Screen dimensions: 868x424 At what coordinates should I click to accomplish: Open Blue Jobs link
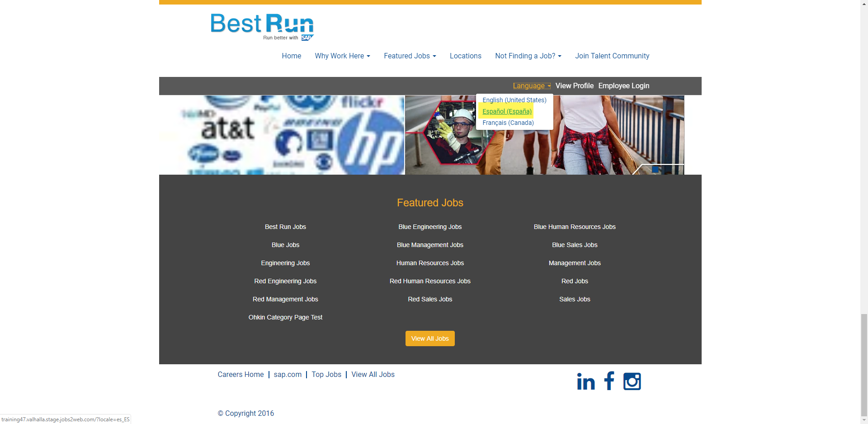pyautogui.click(x=285, y=245)
